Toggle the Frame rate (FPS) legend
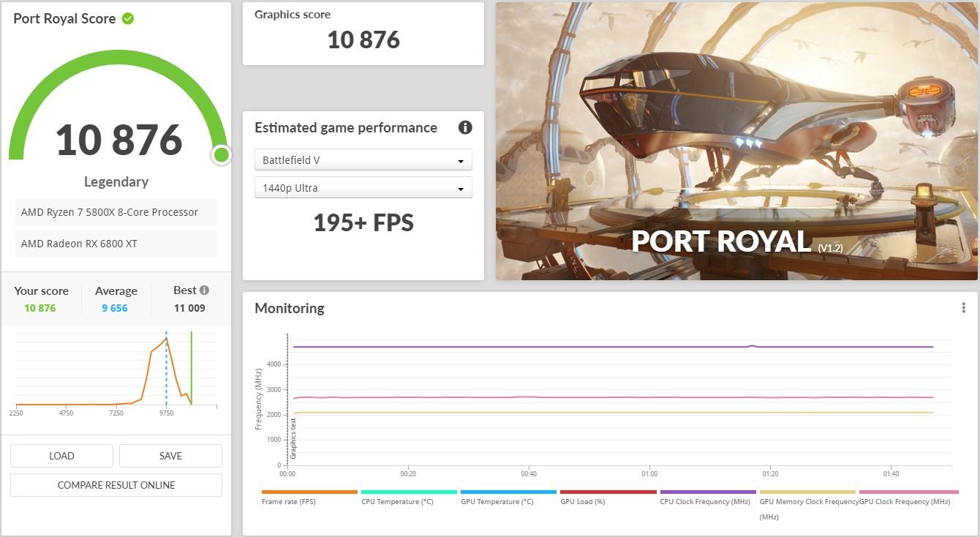This screenshot has height=537, width=980. (309, 497)
